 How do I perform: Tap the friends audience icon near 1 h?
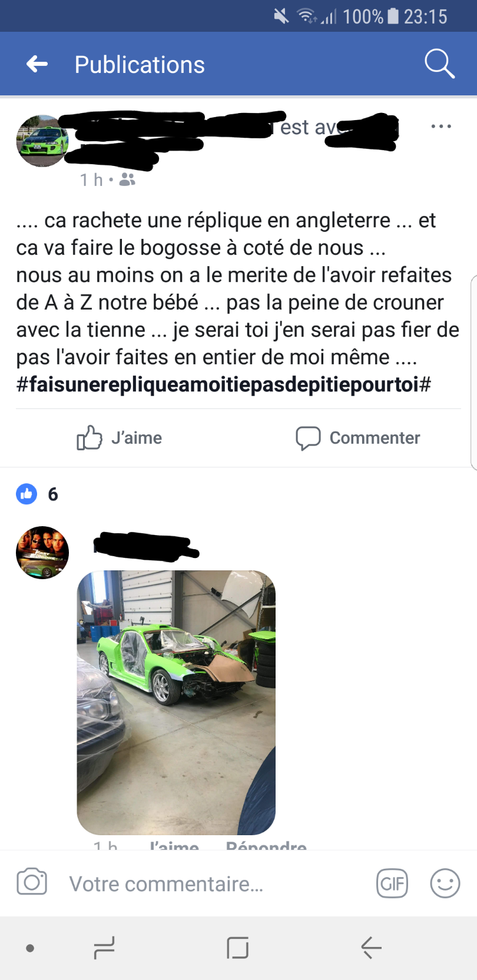point(127,180)
